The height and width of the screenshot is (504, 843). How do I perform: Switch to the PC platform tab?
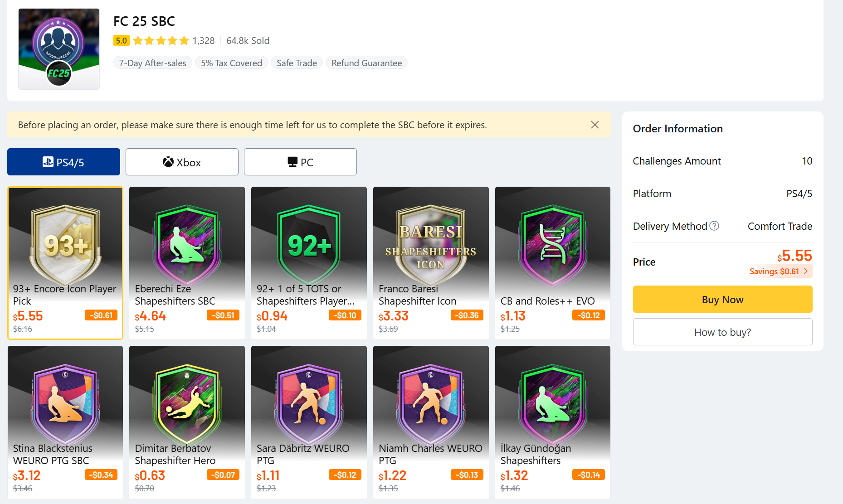pyautogui.click(x=300, y=162)
